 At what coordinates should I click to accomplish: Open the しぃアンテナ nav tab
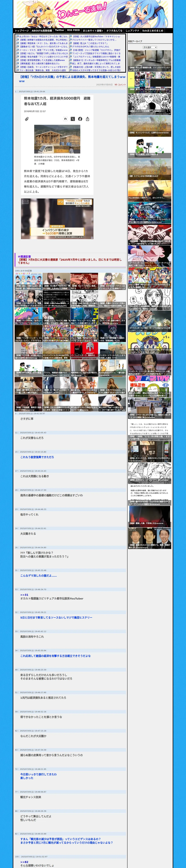tap(132, 31)
